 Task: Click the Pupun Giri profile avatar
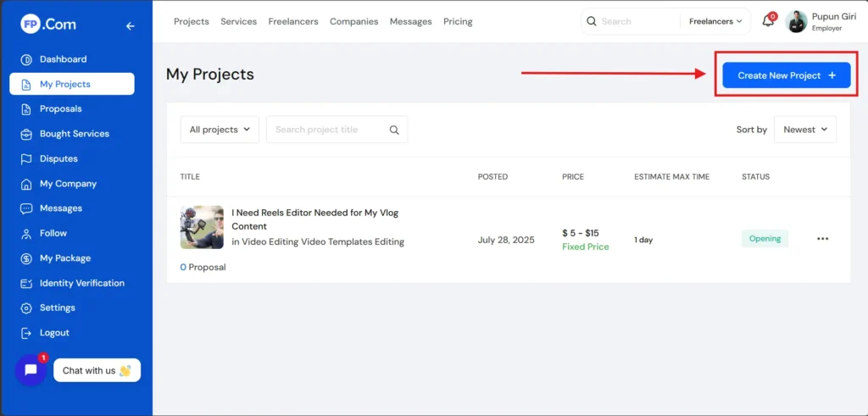[x=796, y=21]
